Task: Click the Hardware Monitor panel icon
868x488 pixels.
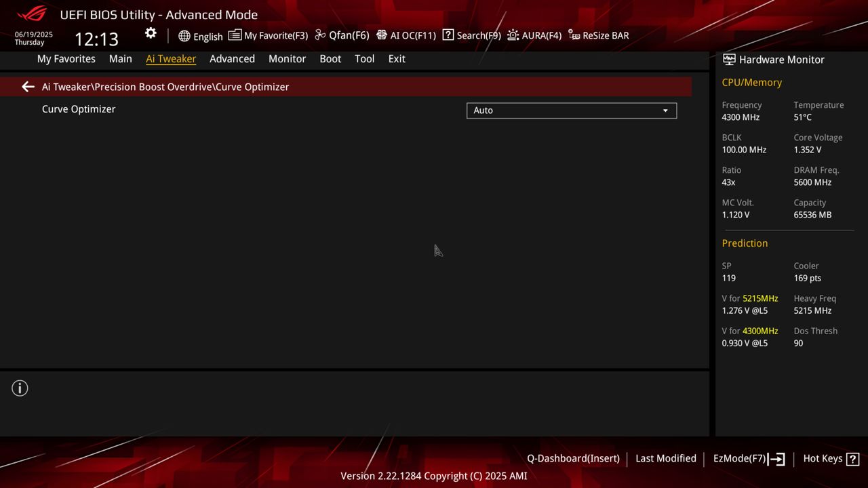Action: point(728,60)
